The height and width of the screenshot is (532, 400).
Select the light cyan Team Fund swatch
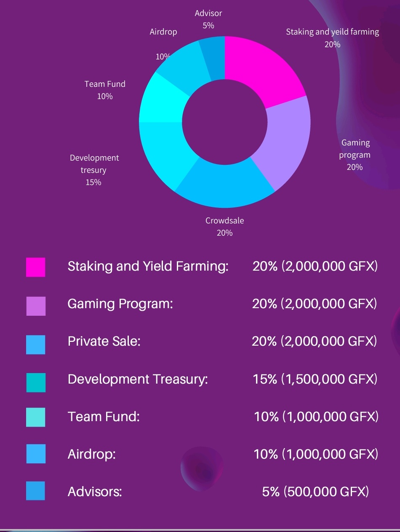35,417
